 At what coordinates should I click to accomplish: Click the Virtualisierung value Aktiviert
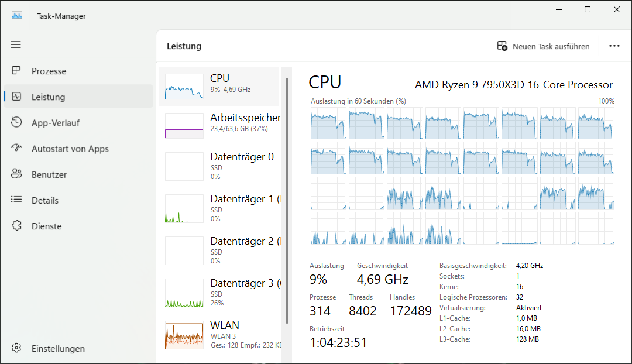[529, 308]
